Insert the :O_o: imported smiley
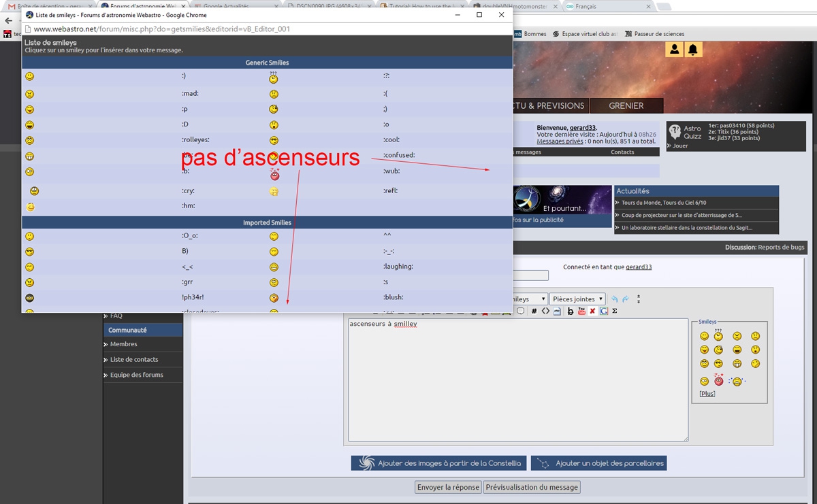This screenshot has width=817, height=504. coord(29,236)
